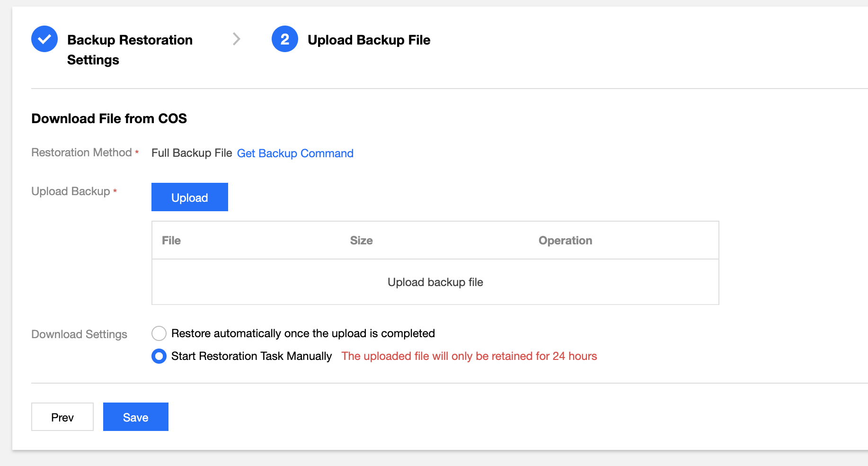Select the Backup Restoration Settings step label
The image size is (868, 466).
coord(129,49)
